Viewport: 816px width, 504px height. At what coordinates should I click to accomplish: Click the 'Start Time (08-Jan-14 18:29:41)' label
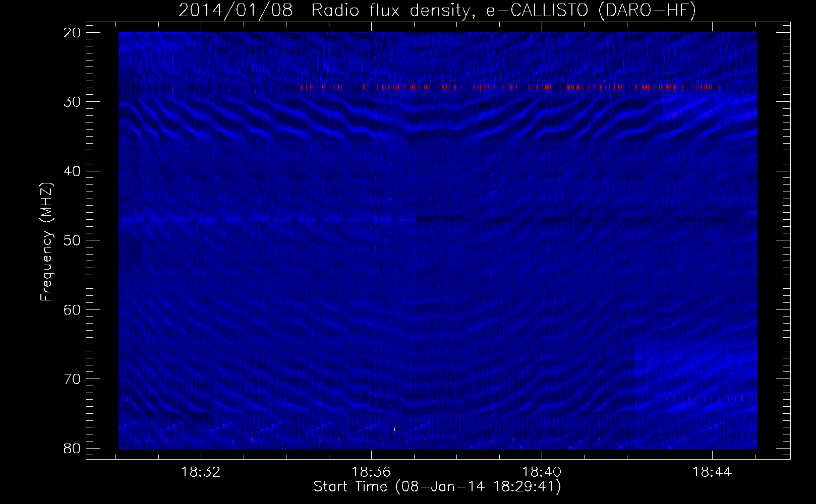click(x=437, y=487)
